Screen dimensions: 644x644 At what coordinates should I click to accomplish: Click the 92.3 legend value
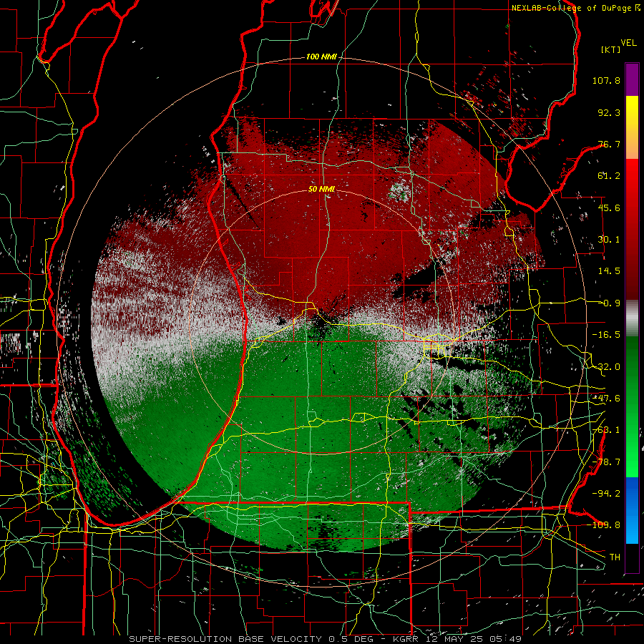pyautogui.click(x=609, y=112)
